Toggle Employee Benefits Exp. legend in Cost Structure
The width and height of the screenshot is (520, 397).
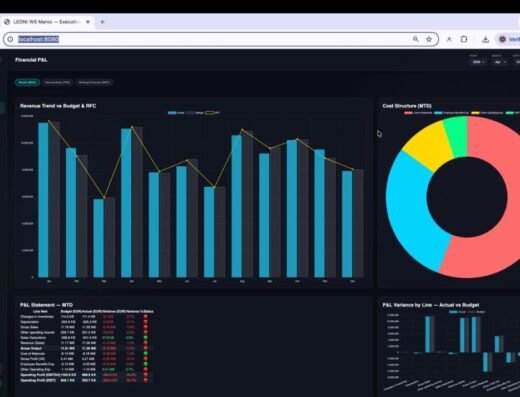pos(452,113)
